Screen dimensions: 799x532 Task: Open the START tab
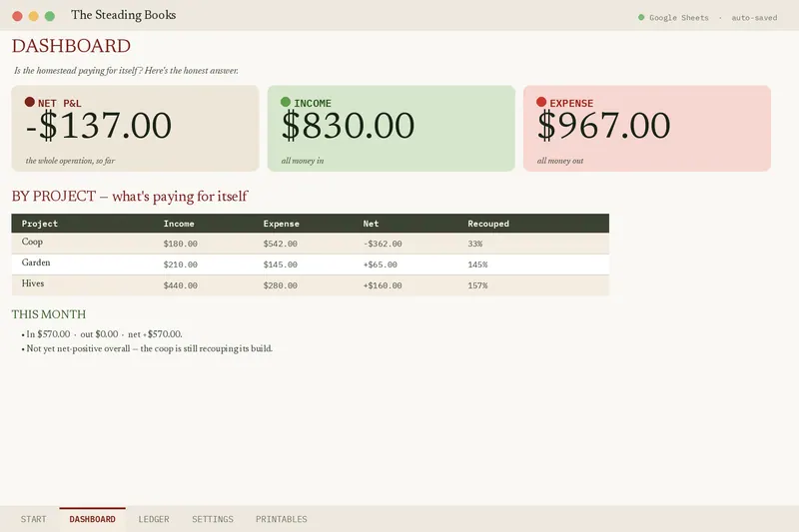[34, 519]
